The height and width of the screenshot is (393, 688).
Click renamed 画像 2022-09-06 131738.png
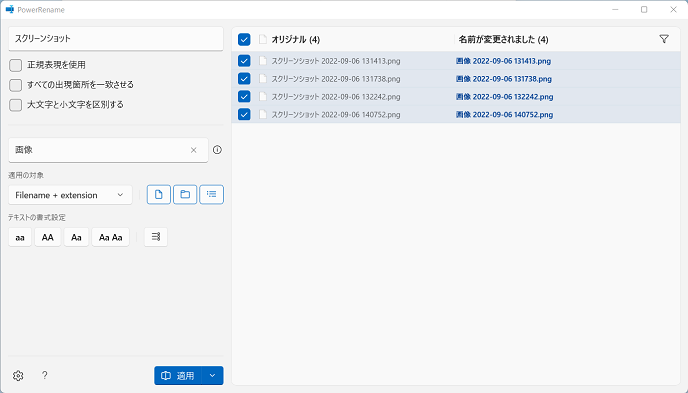click(504, 79)
